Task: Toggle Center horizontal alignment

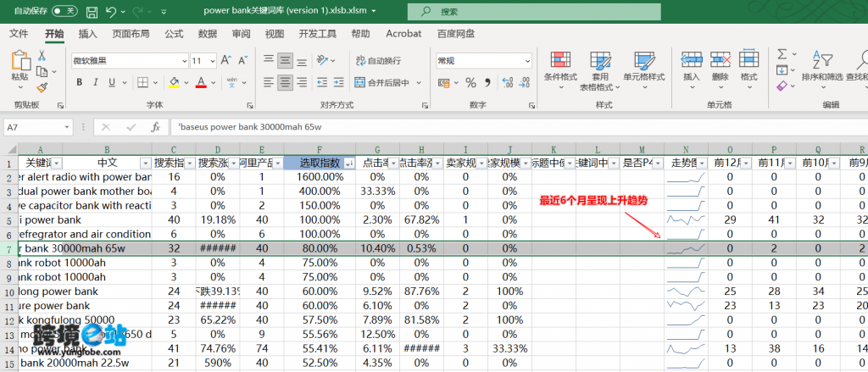Action: 285,82
